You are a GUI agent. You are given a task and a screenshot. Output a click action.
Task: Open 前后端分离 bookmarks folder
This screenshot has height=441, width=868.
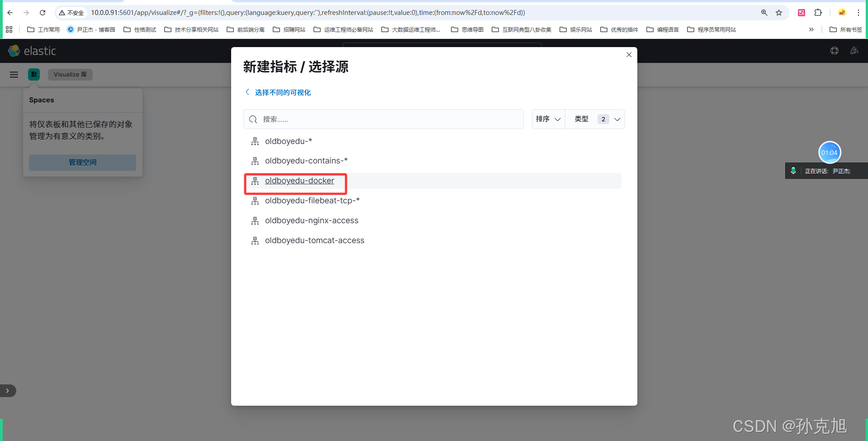pyautogui.click(x=246, y=29)
